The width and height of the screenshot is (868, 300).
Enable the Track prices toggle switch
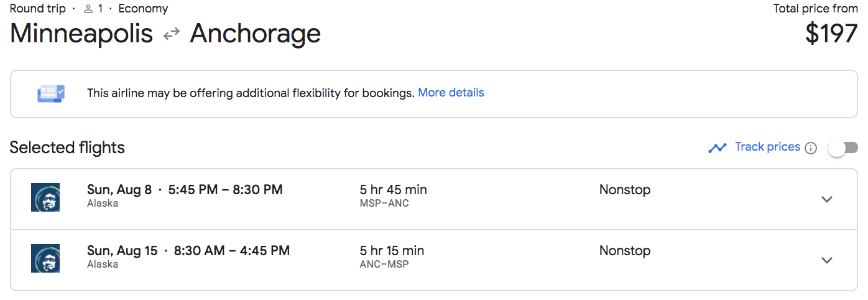(x=843, y=148)
